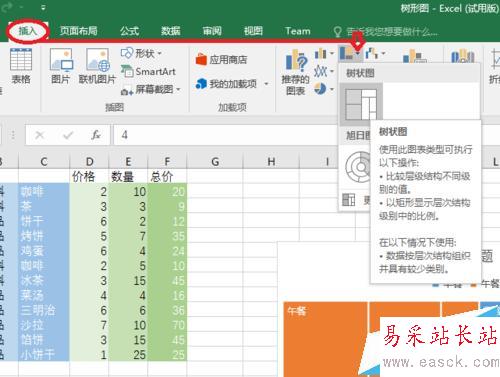Insert a picture with the 图片 icon

[x=61, y=66]
